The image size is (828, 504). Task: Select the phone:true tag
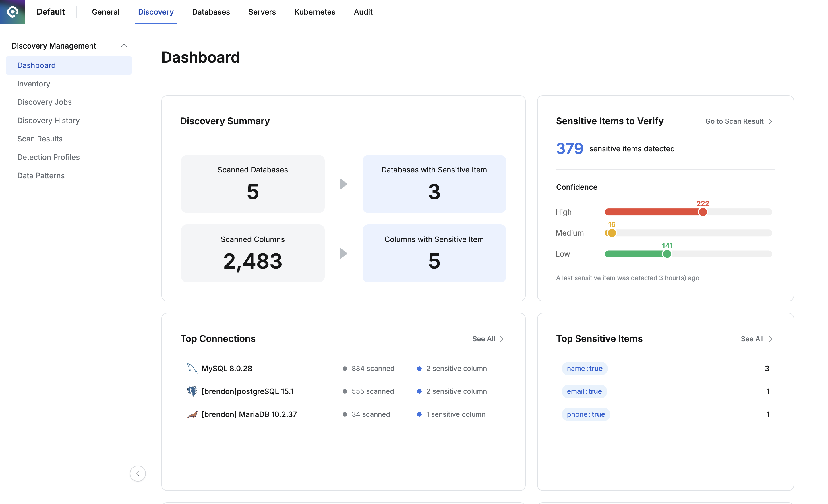[x=586, y=414]
